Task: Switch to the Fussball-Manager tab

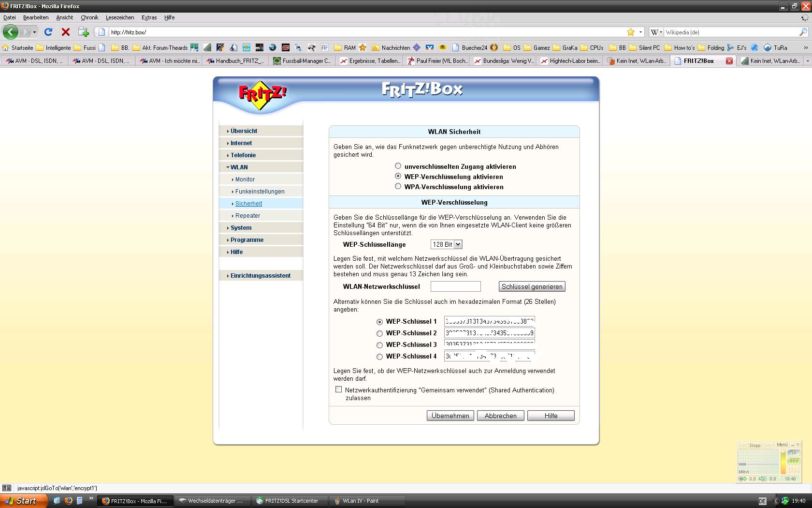Action: pos(302,61)
